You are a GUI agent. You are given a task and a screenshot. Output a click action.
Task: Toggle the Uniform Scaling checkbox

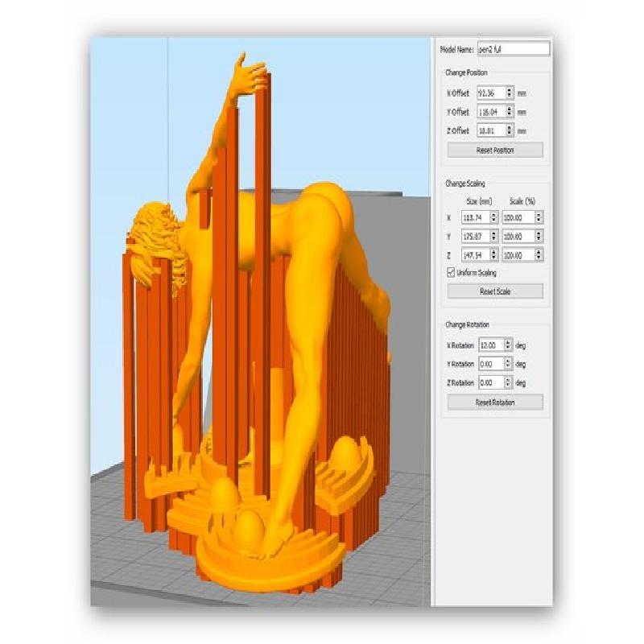pos(451,273)
